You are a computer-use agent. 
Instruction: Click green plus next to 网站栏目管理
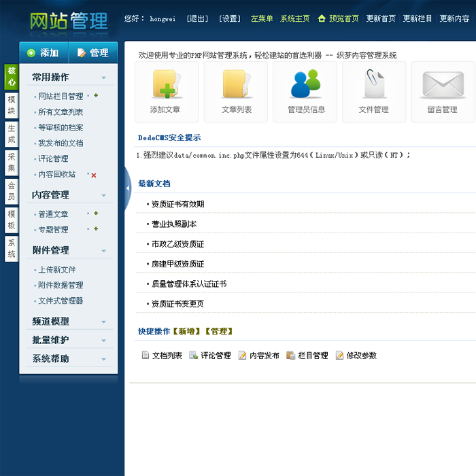(x=96, y=96)
